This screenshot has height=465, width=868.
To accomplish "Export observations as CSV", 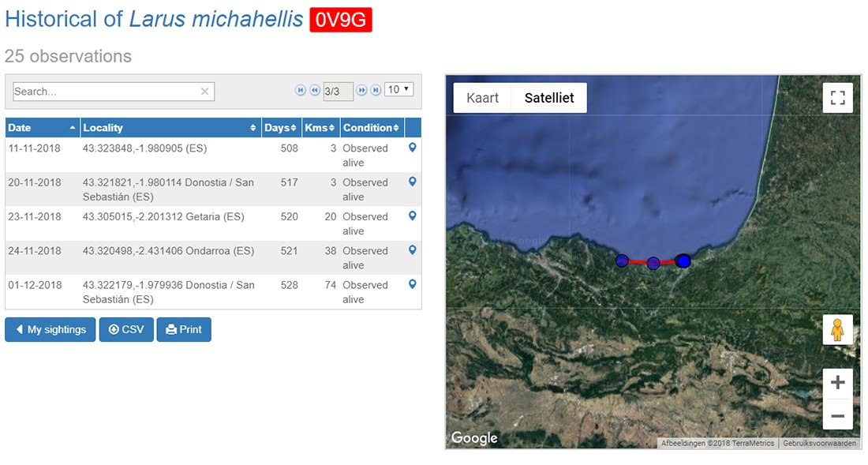I will (x=126, y=330).
